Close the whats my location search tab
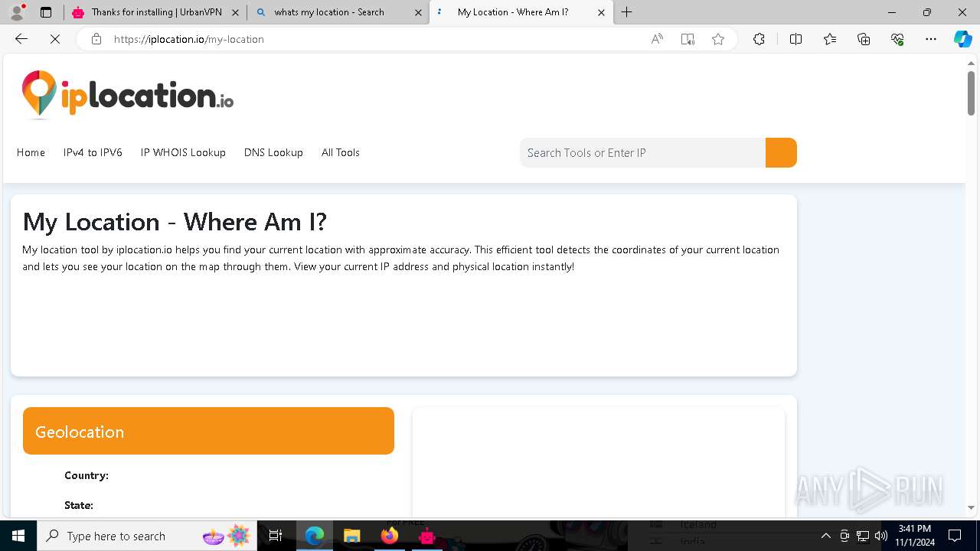This screenshot has height=551, width=980. click(x=418, y=12)
